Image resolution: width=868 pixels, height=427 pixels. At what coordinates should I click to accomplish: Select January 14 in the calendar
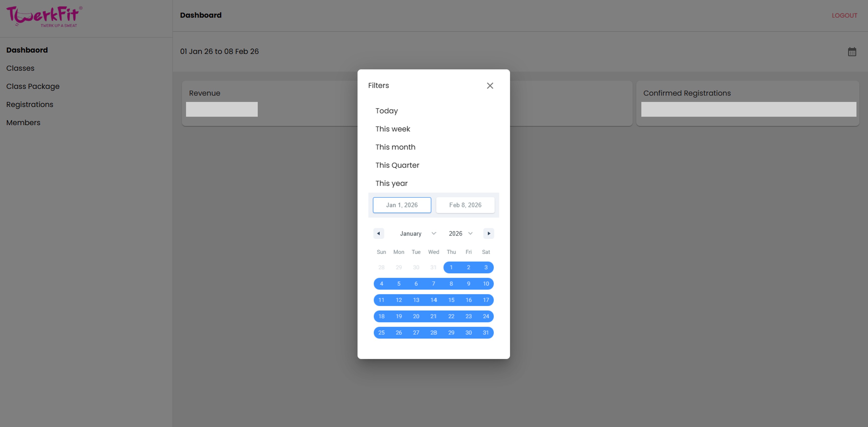click(x=434, y=300)
